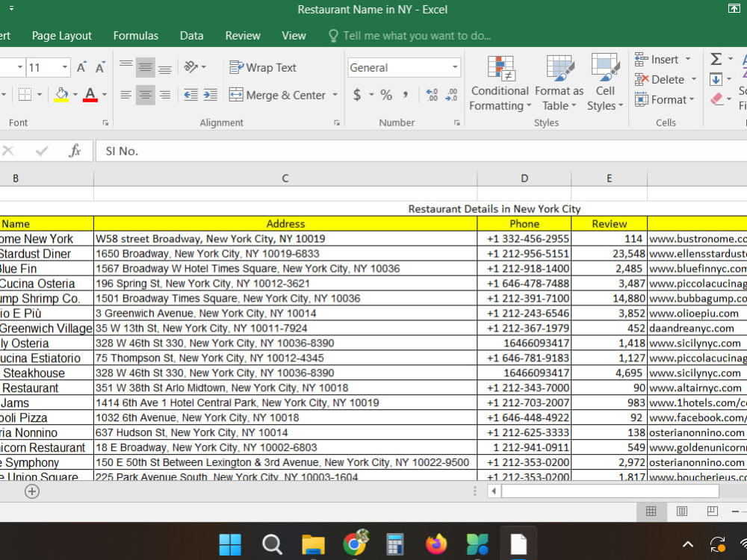This screenshot has width=747, height=560.
Task: Decrease font size with the small A
Action: click(x=99, y=68)
